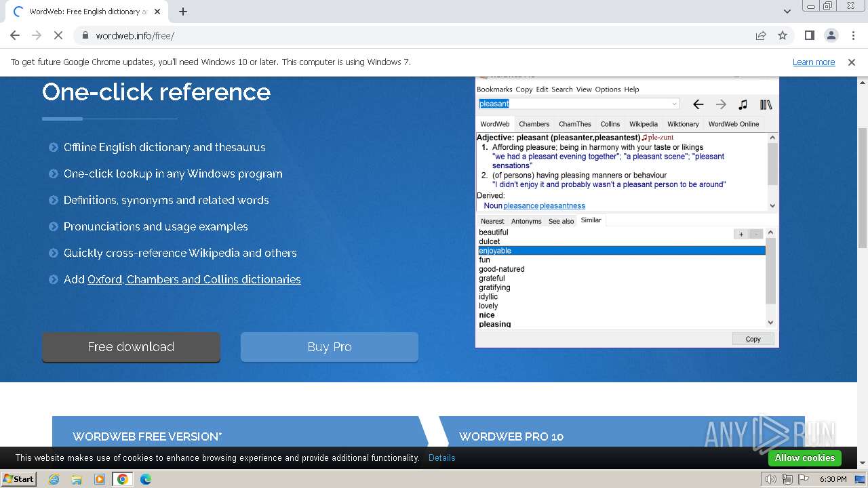Bookmark this tab with the star
The width and height of the screenshot is (868, 488).
click(783, 36)
